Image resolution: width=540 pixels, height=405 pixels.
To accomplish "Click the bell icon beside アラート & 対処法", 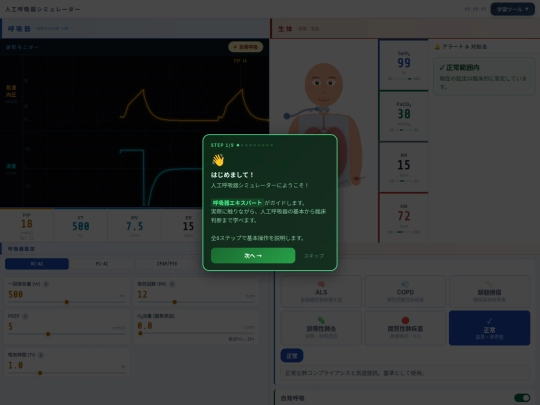I will pos(437,47).
